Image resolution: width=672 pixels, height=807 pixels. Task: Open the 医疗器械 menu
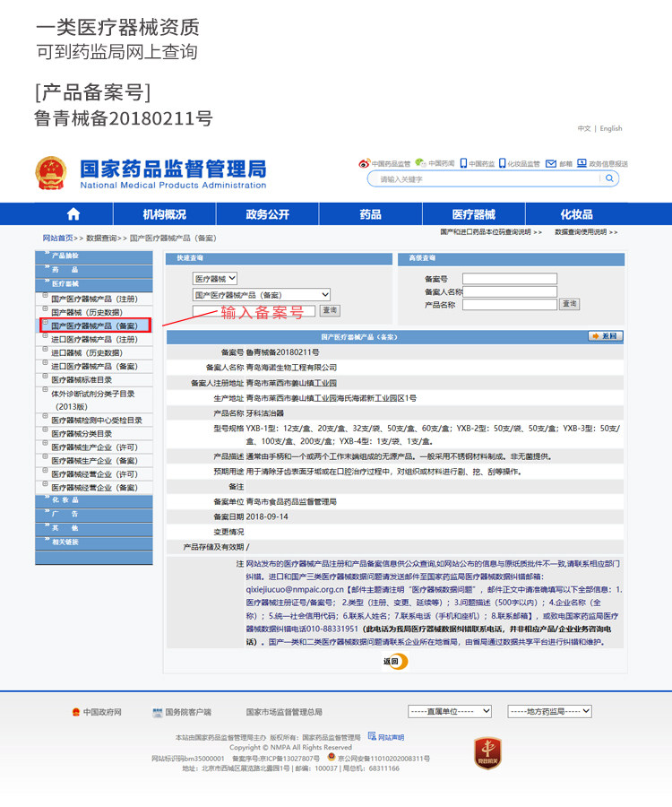[x=474, y=214]
